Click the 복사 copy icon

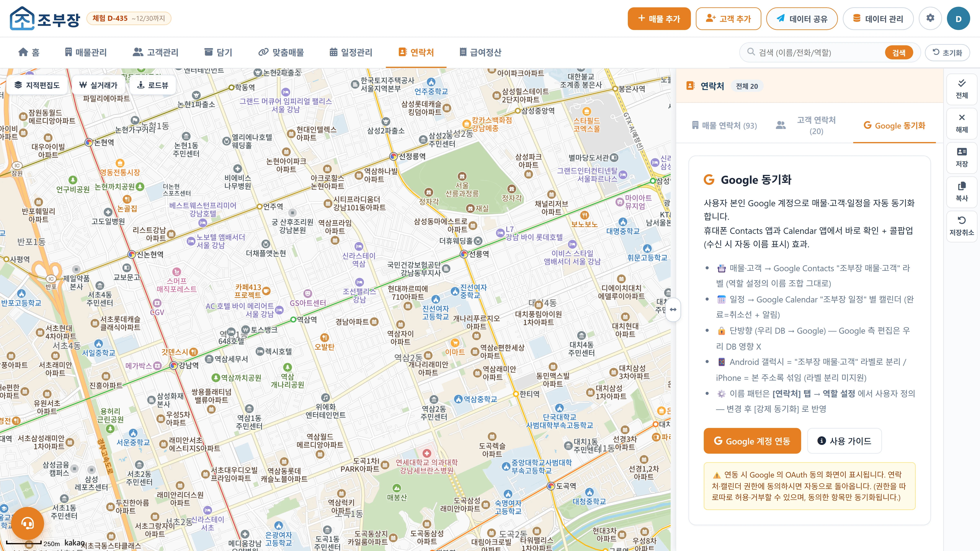pos(961,192)
